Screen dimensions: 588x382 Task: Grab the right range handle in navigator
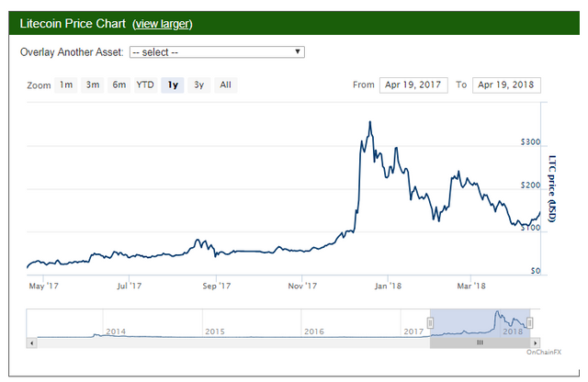tap(530, 322)
